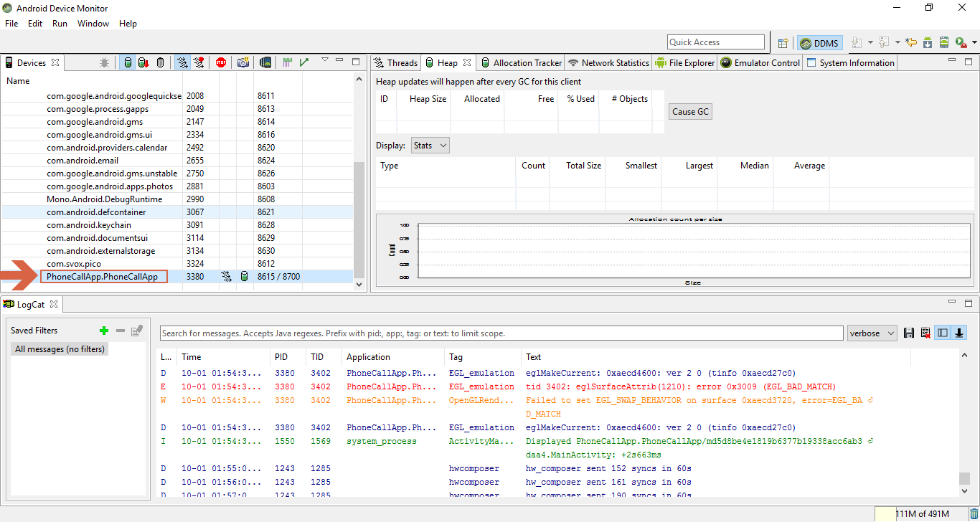The width and height of the screenshot is (980, 522).
Task: Select com.android.defcontainer process
Action: pos(177,212)
